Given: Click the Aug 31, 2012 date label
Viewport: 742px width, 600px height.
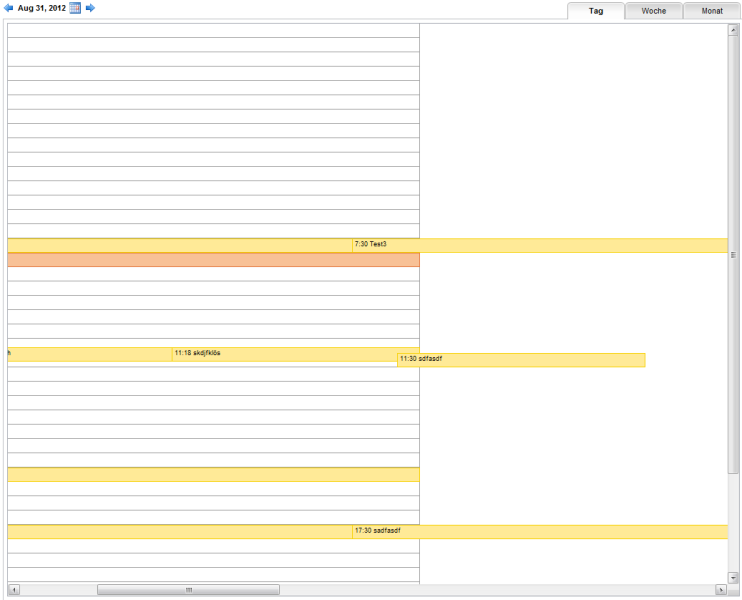Looking at the screenshot, I should click(41, 8).
